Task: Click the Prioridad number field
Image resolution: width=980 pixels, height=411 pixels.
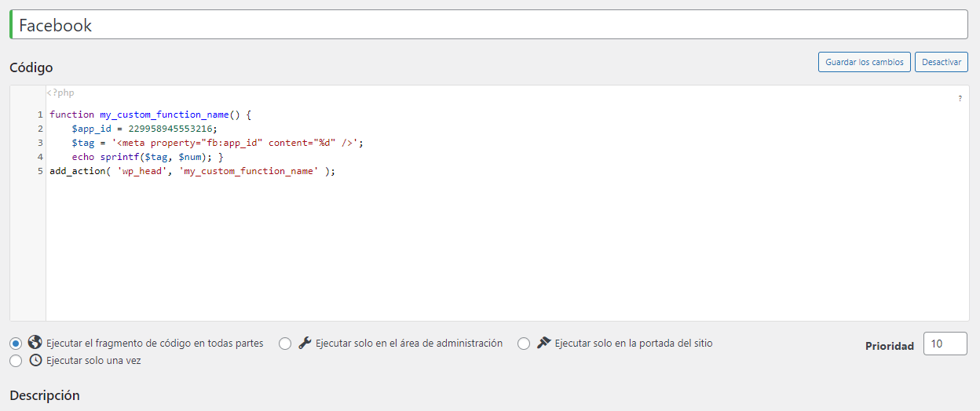Action: [x=945, y=344]
